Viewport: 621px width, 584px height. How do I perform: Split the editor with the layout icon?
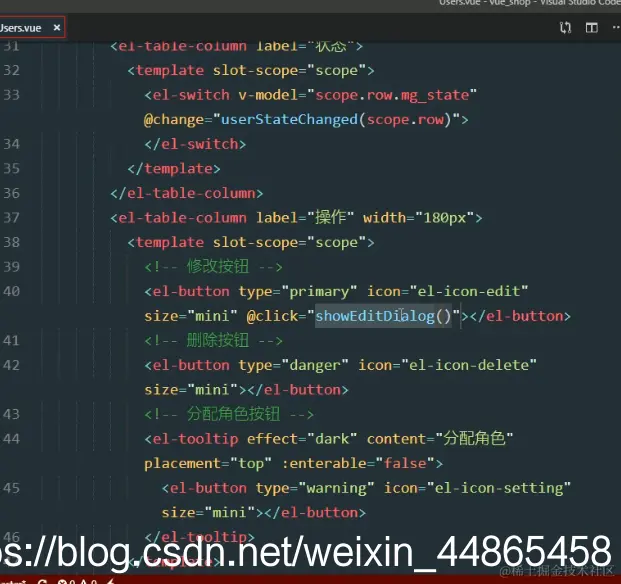coord(592,28)
